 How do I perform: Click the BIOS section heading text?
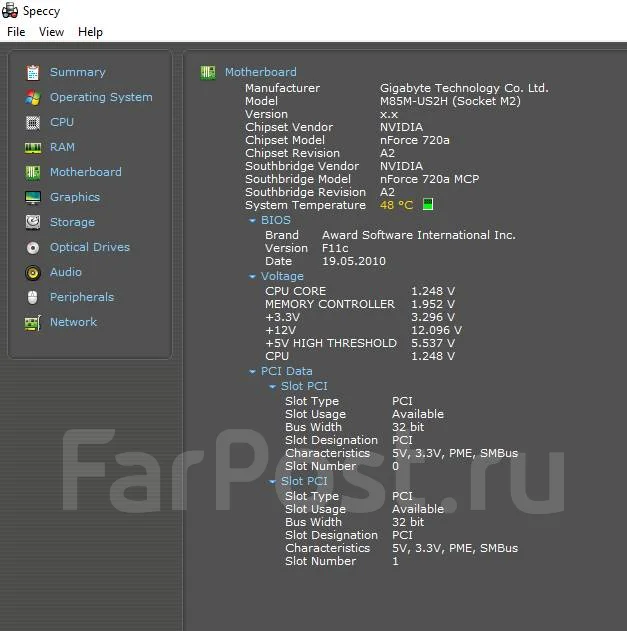(276, 220)
